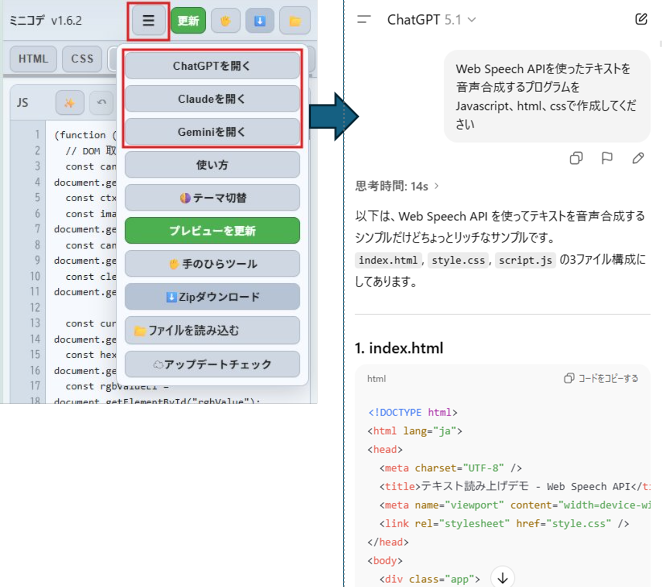Switch to the CSS tab
The width and height of the screenshot is (662, 587).
click(x=82, y=59)
